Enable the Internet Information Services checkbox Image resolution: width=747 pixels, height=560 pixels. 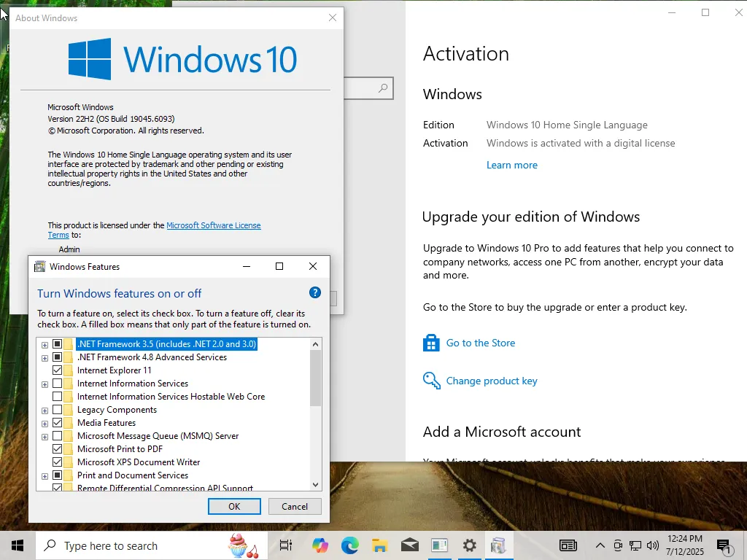(57, 384)
